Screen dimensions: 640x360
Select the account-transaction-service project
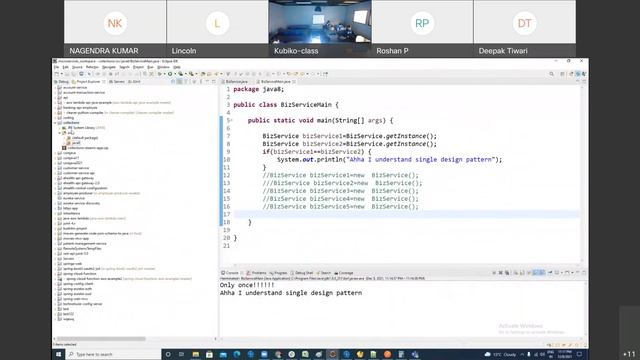point(84,93)
